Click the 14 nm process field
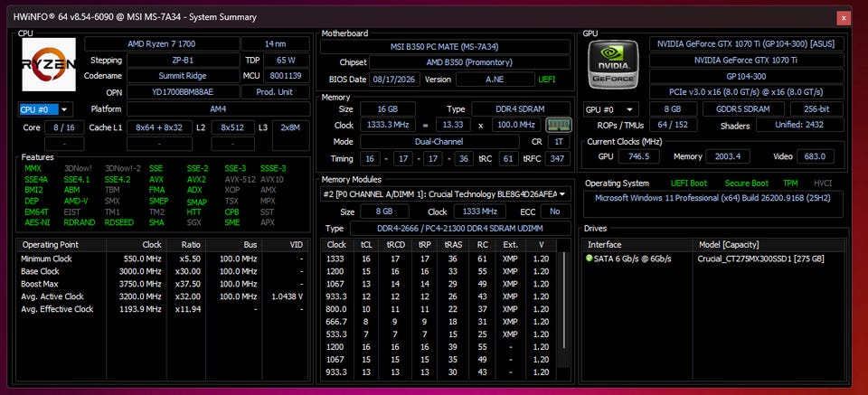Image resolution: width=868 pixels, height=395 pixels. [276, 43]
